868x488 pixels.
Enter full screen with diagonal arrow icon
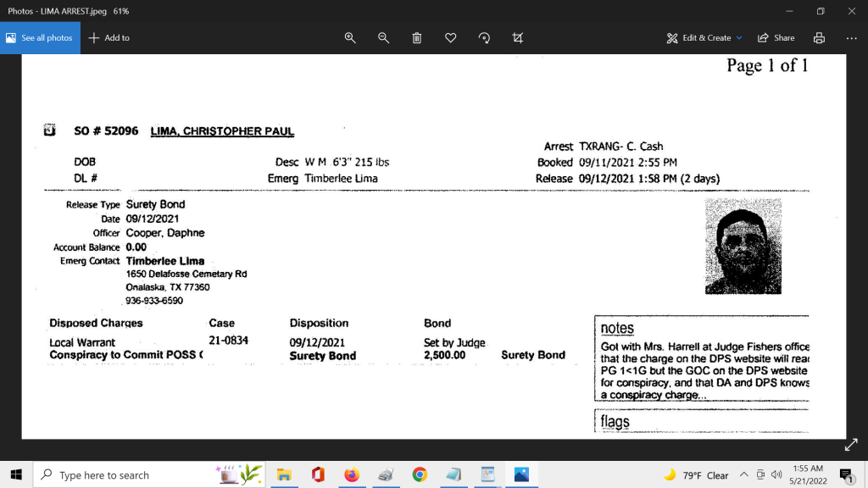pos(851,444)
